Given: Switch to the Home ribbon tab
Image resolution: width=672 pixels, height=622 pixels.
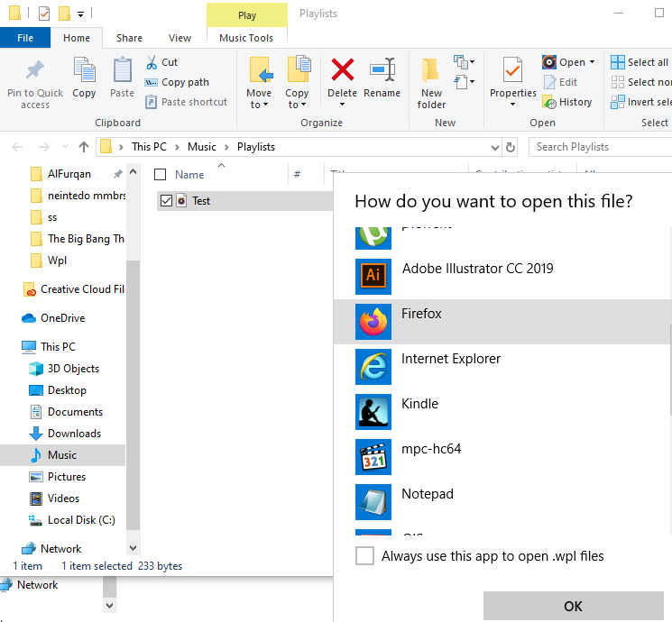Looking at the screenshot, I should (x=77, y=38).
